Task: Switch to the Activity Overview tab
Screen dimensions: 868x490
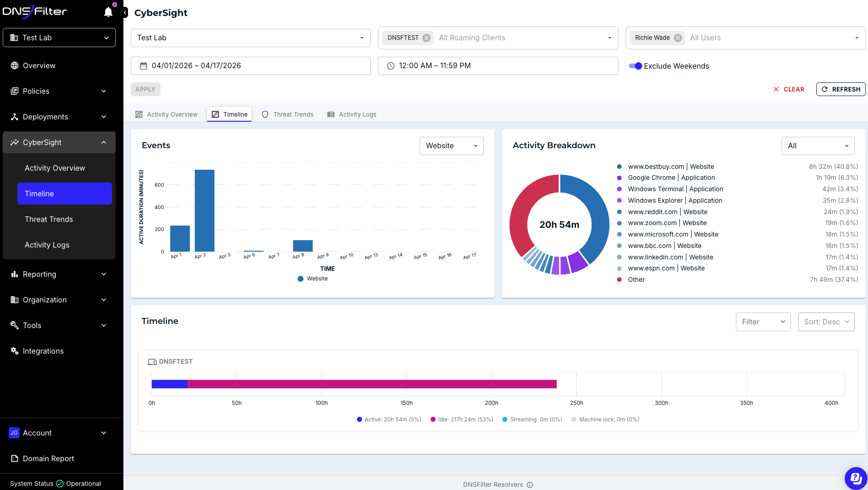Action: click(166, 114)
